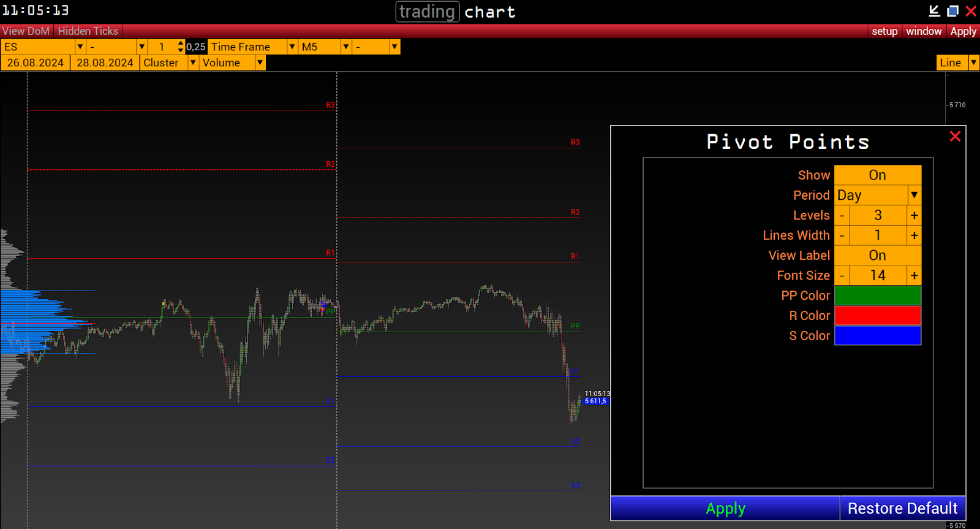
Task: Decrease Font Size with minus button
Action: (x=842, y=276)
